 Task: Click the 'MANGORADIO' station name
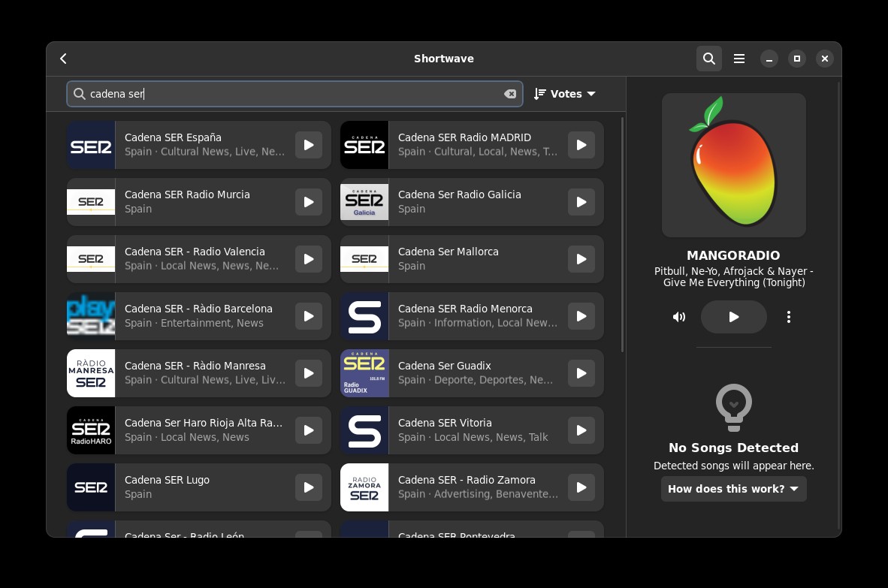(x=733, y=255)
